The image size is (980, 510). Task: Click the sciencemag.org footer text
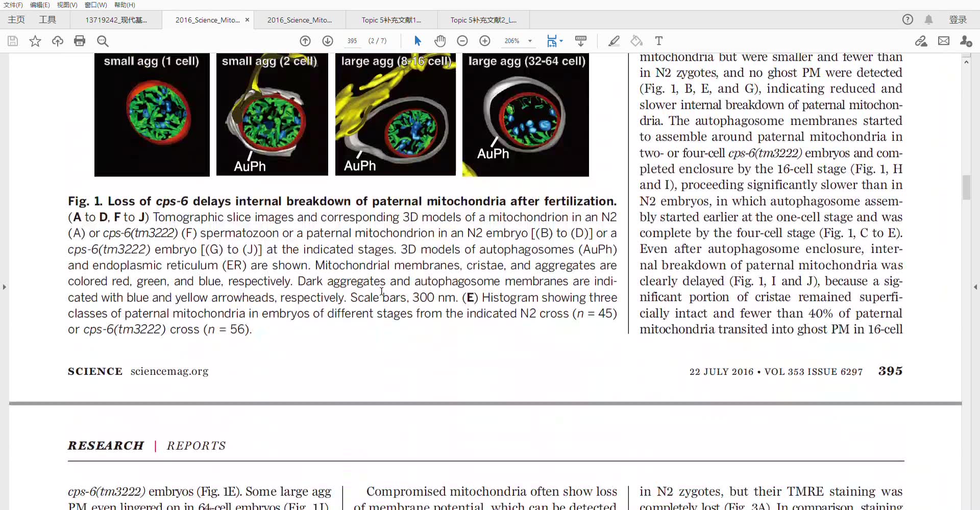(x=169, y=371)
